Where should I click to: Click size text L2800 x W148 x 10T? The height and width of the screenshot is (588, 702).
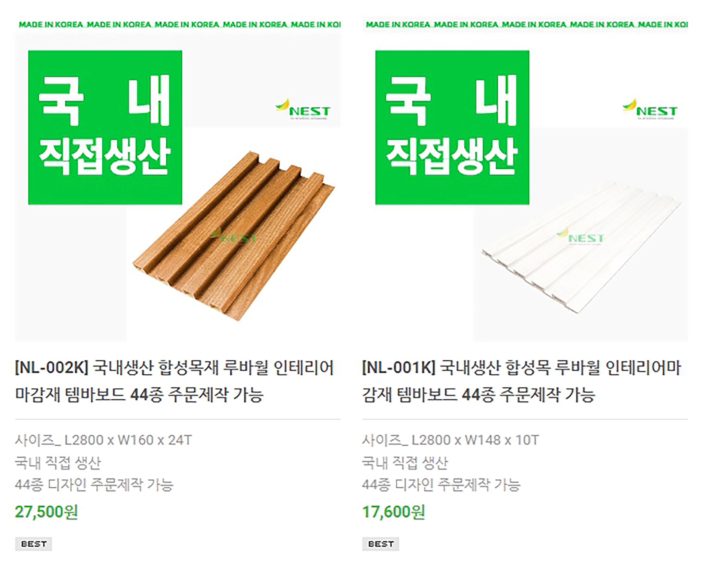[475, 440]
